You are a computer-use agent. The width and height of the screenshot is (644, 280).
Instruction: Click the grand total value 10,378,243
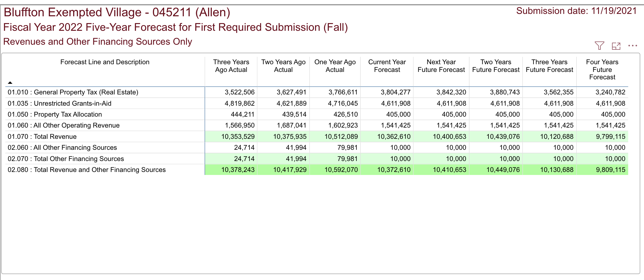238,170
